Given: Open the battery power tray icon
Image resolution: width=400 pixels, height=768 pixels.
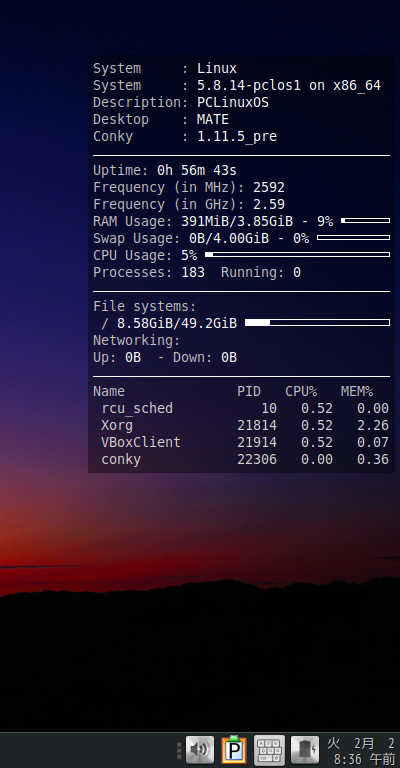Looking at the screenshot, I should pyautogui.click(x=305, y=750).
